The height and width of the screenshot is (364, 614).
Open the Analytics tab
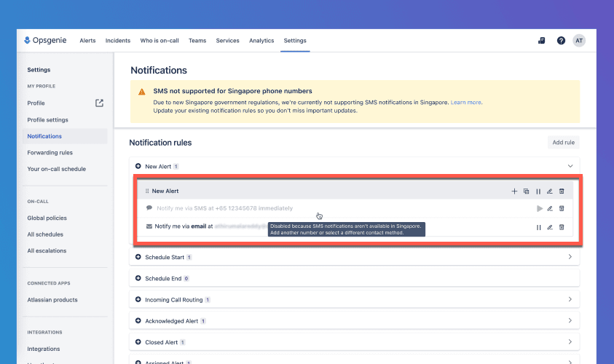coord(261,41)
